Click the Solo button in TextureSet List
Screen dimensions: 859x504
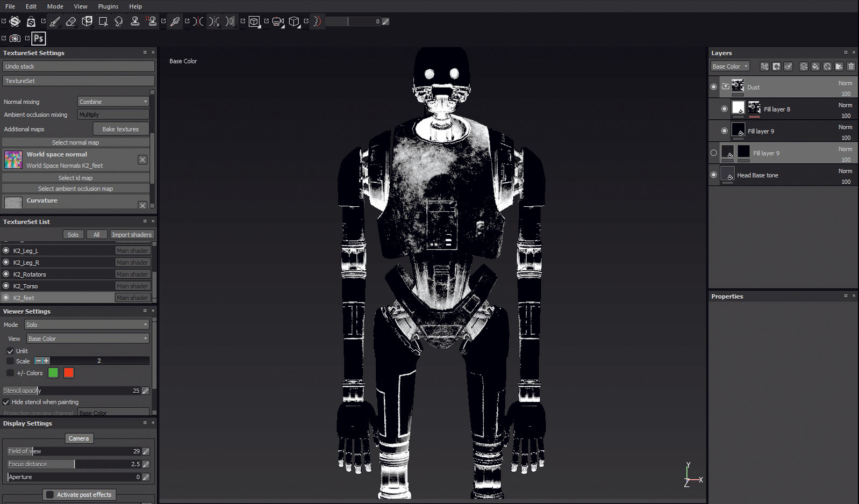click(x=73, y=235)
